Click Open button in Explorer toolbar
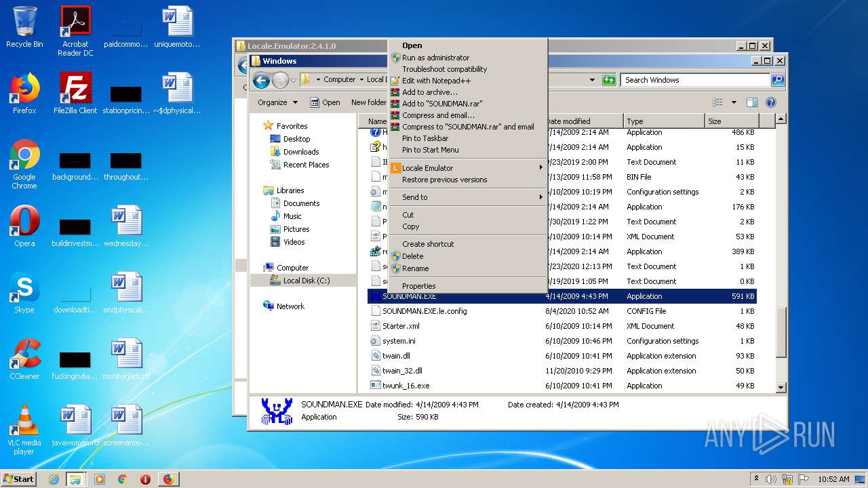The width and height of the screenshot is (868, 488). 325,102
